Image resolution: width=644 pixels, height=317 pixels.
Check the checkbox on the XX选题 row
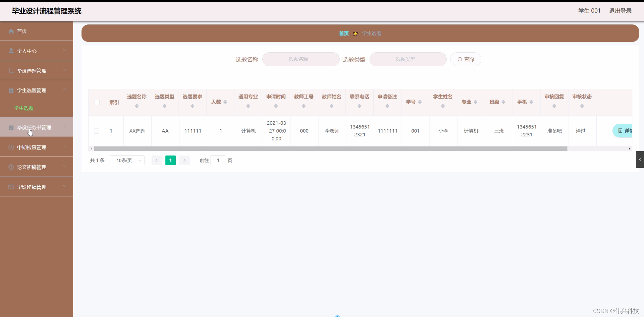click(97, 131)
